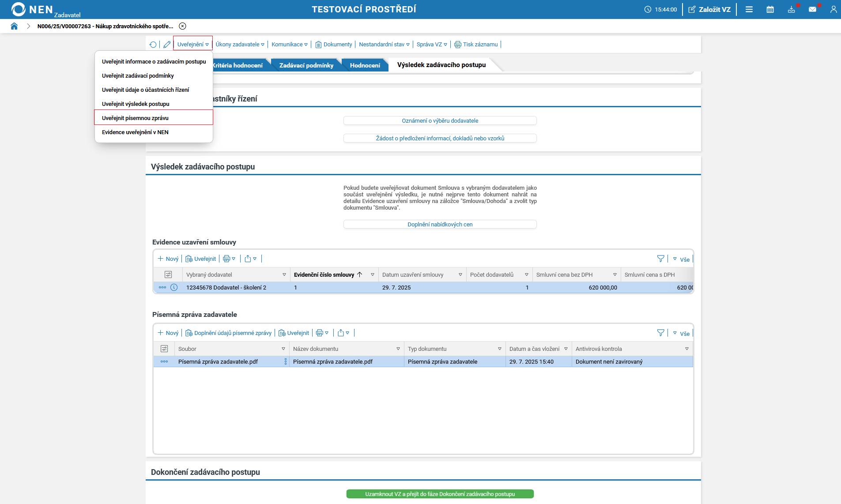
Task: Open the user profile icon
Action: click(833, 9)
